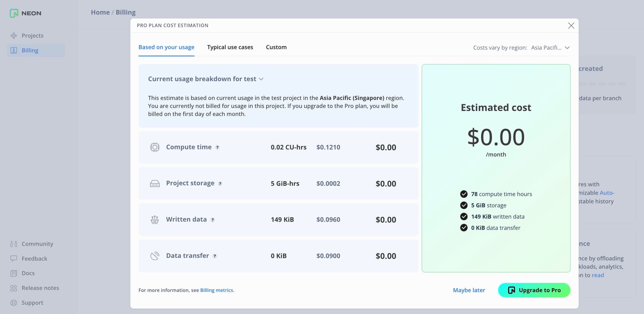Click the Compute time CPU icon
Screen dimensions: 644x314
[155, 147]
